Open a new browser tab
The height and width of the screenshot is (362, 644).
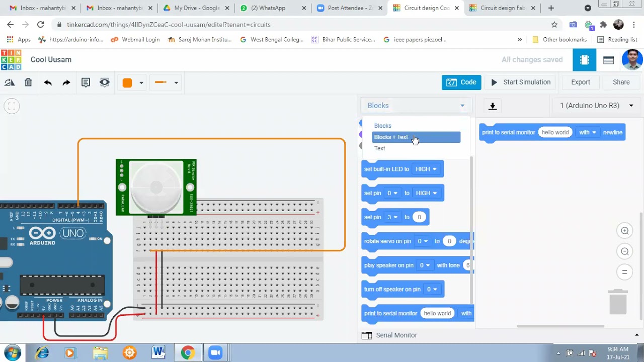[551, 8]
